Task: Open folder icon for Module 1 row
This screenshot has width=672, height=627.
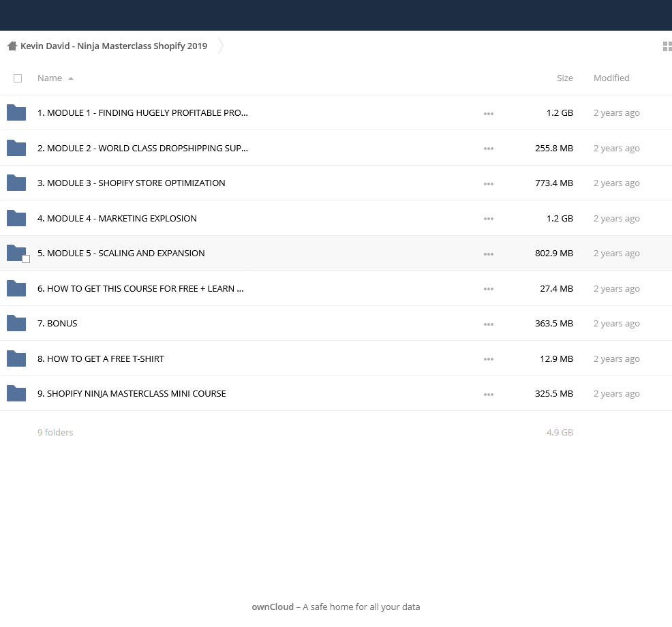Action: [16, 112]
